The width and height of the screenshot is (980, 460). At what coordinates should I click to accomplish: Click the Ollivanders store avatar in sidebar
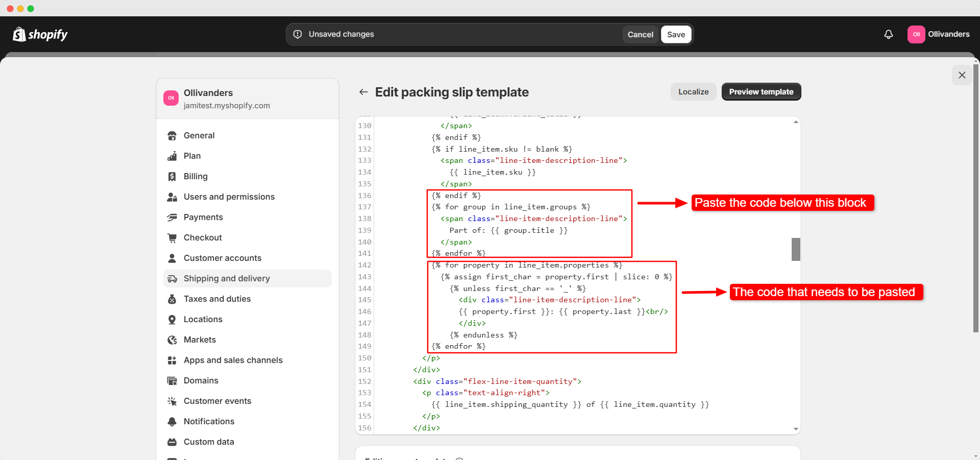171,98
